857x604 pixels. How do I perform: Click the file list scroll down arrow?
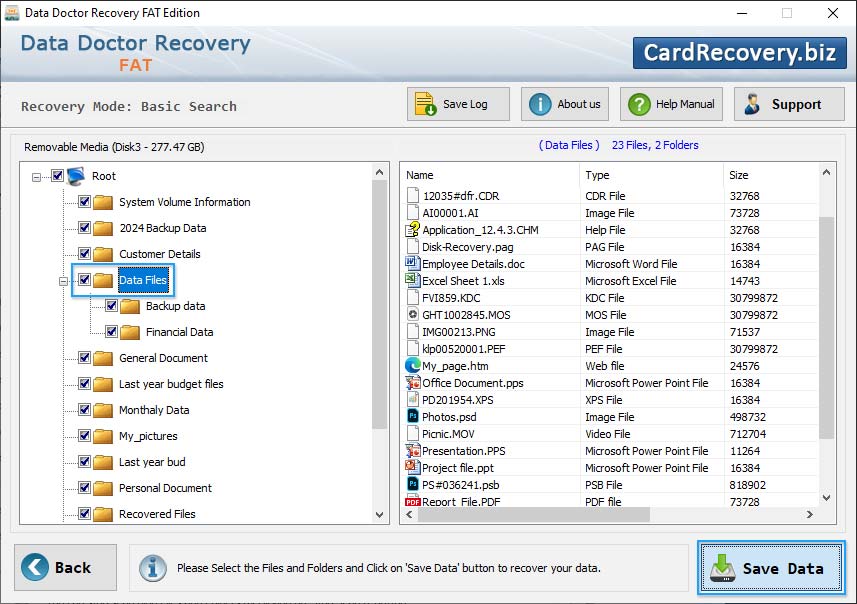pos(826,497)
